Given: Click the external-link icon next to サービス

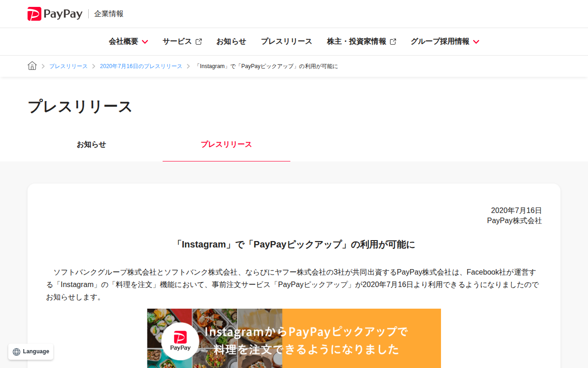Looking at the screenshot, I should point(198,42).
